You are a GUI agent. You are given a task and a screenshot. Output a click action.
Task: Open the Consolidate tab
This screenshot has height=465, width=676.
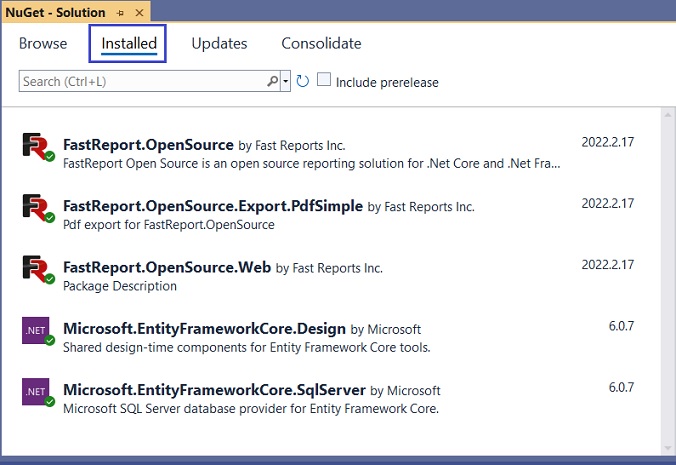(x=321, y=43)
